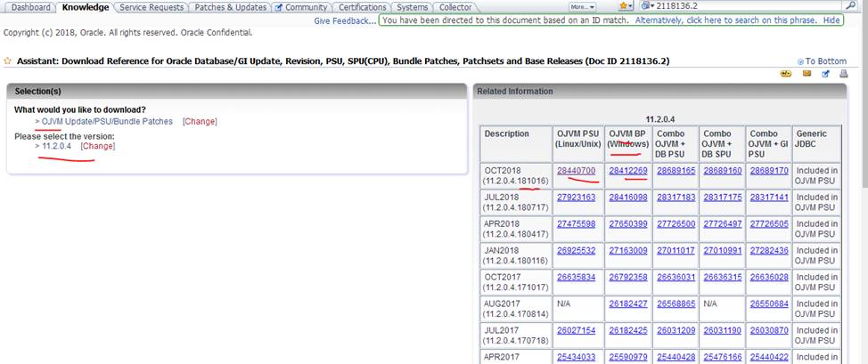Open patch 25434033 for APR2017
The height and width of the screenshot is (364, 868).
click(x=577, y=357)
